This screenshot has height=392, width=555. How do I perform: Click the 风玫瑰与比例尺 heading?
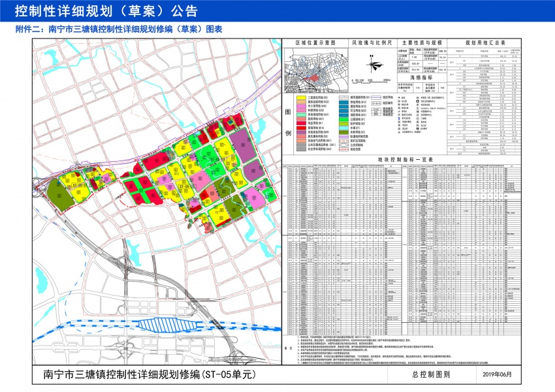pyautogui.click(x=372, y=43)
